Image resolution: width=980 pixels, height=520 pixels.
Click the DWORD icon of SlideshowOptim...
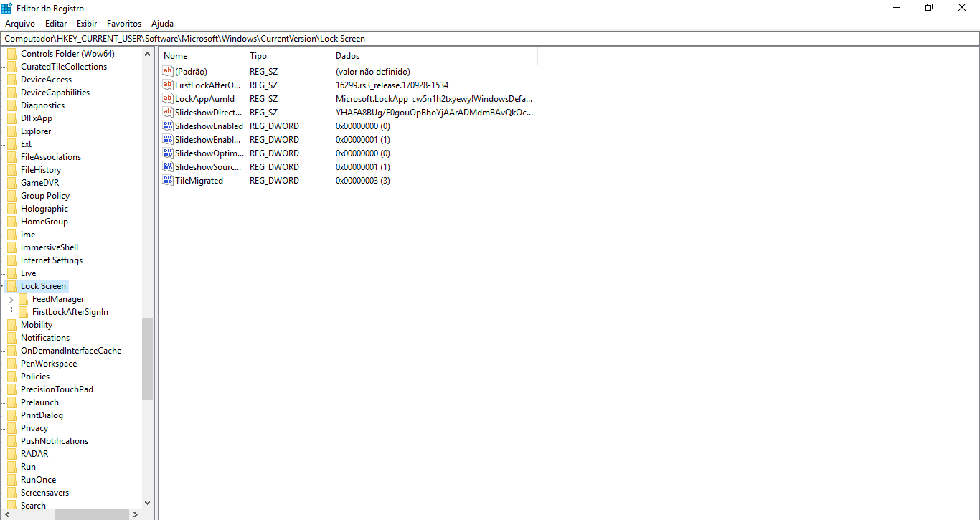[168, 153]
